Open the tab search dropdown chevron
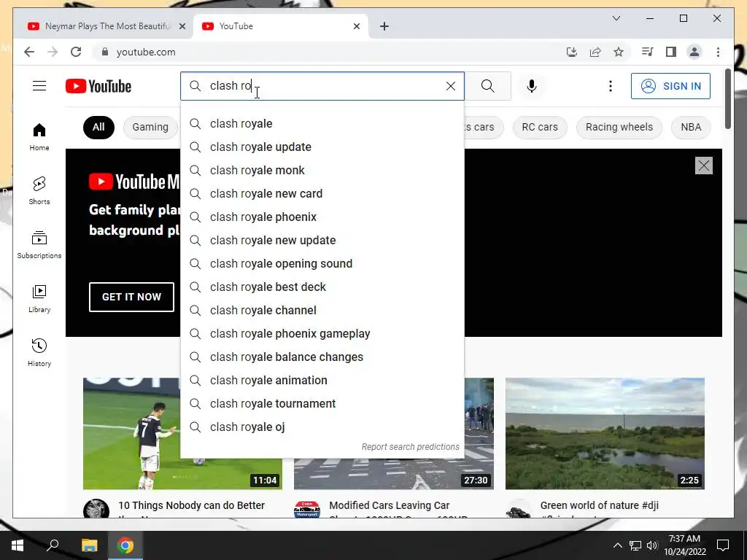Image resolution: width=747 pixels, height=560 pixels. pyautogui.click(x=616, y=18)
